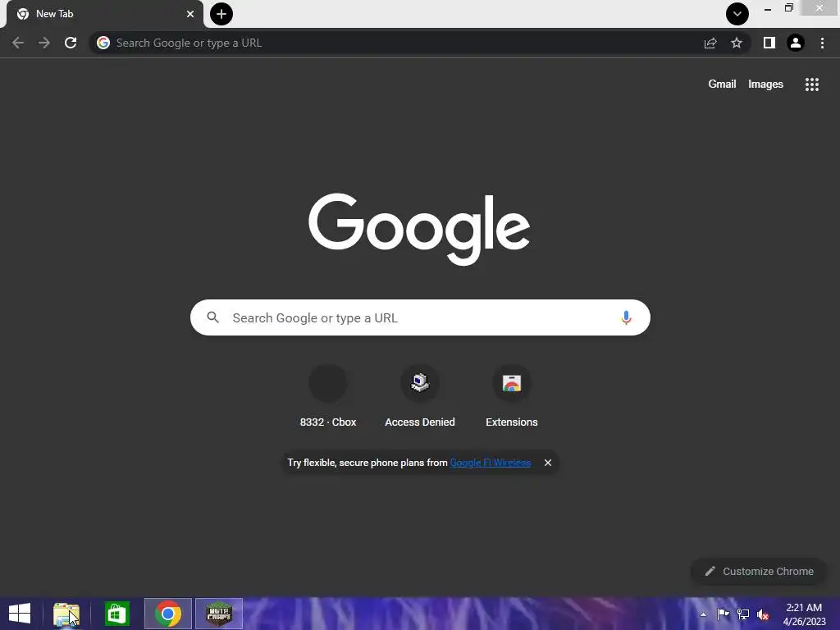
Task: Click the Google icon in the address bar
Action: tap(103, 43)
